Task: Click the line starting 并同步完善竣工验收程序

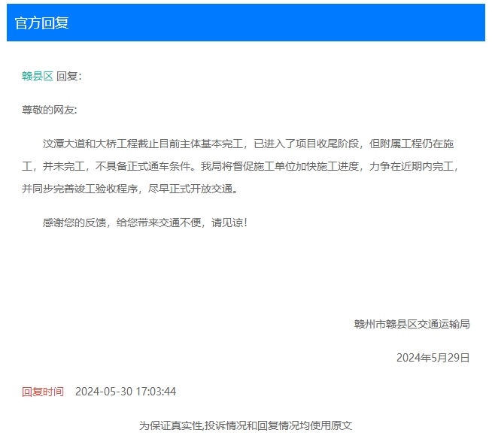Action: [x=130, y=189]
